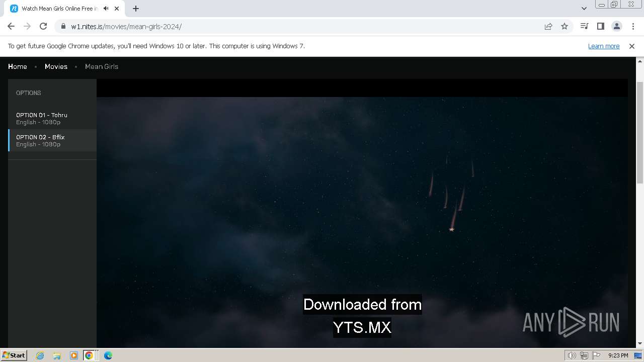This screenshot has height=362, width=644.
Task: Go to Home breadcrumb link
Action: 18,66
